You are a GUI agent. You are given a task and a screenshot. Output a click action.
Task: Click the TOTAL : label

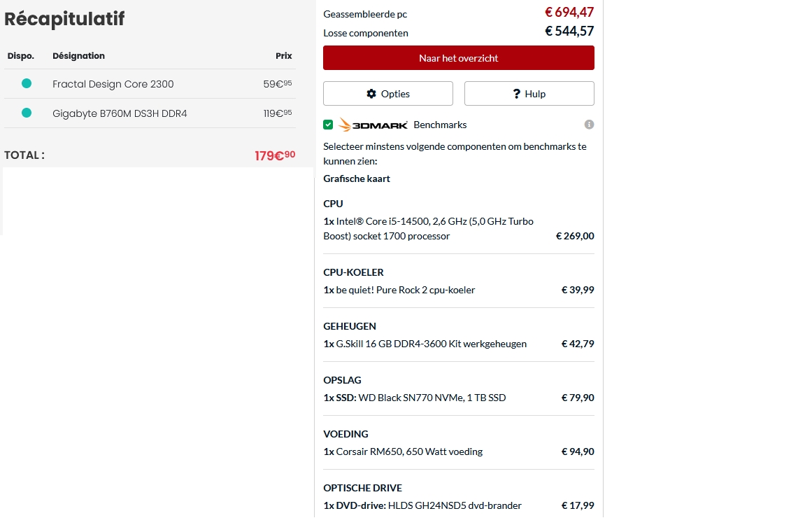24,155
